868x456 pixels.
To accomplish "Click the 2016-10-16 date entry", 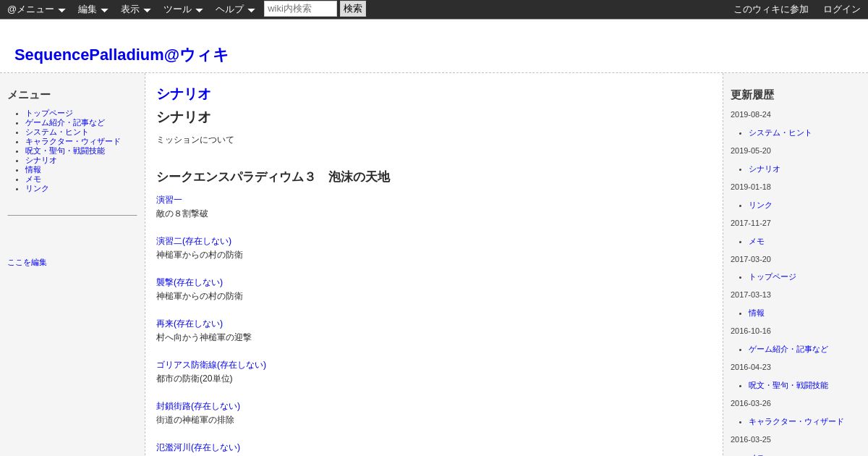I will (751, 331).
